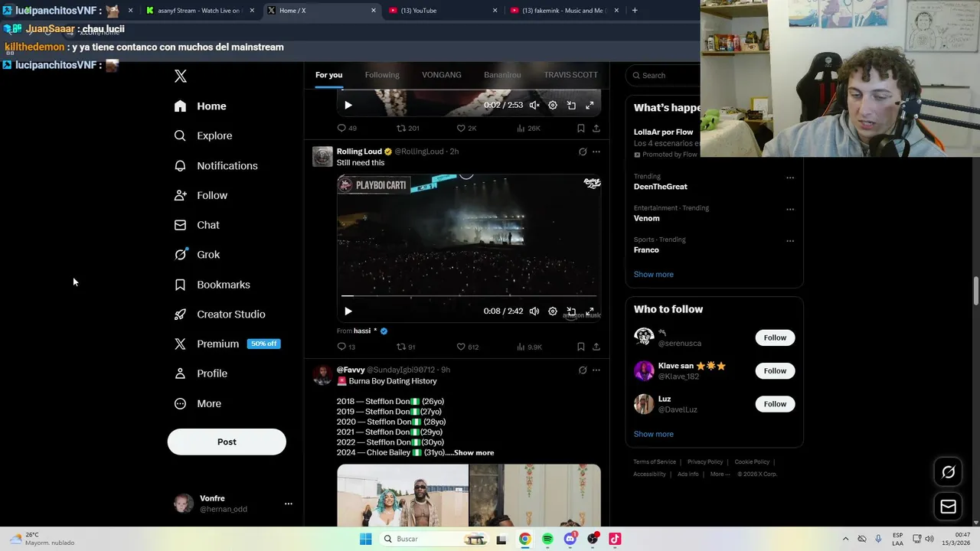The height and width of the screenshot is (551, 980).
Task: Play the Playboi Carti video
Action: pos(348,311)
